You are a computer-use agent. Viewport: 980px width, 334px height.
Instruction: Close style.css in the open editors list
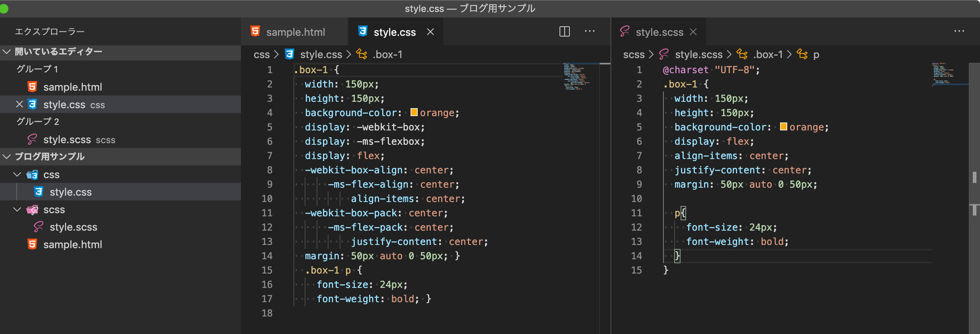(19, 104)
